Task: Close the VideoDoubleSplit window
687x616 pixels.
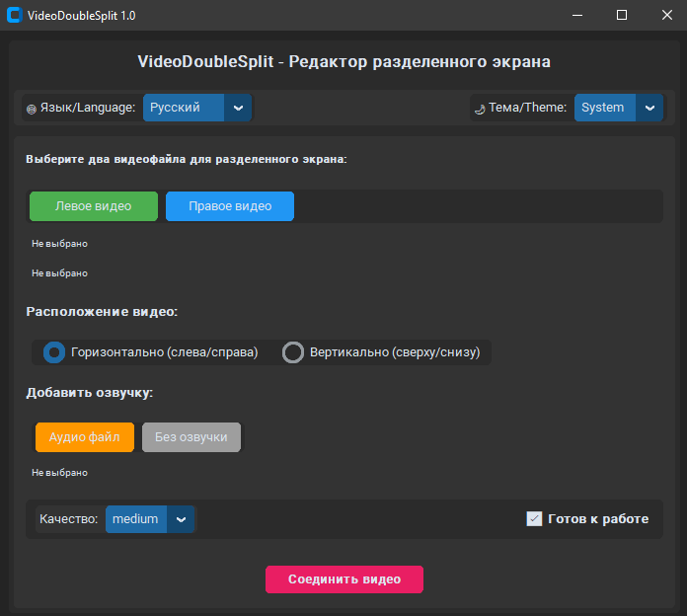Action: (x=665, y=15)
